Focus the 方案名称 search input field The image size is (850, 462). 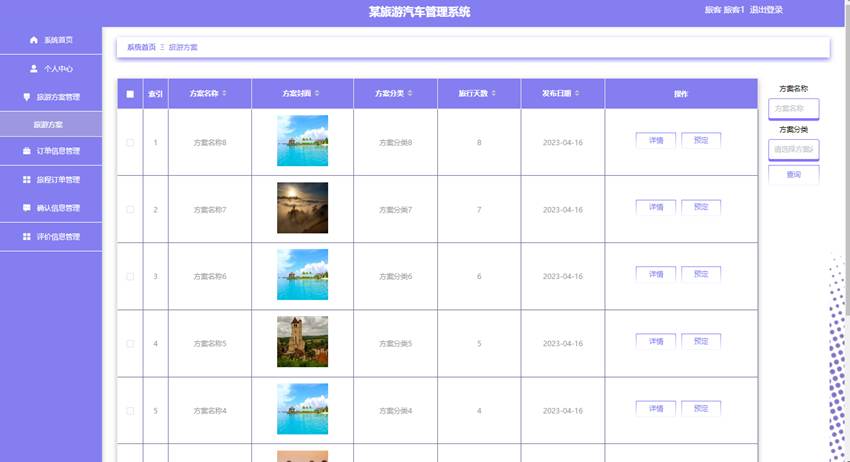(x=794, y=108)
